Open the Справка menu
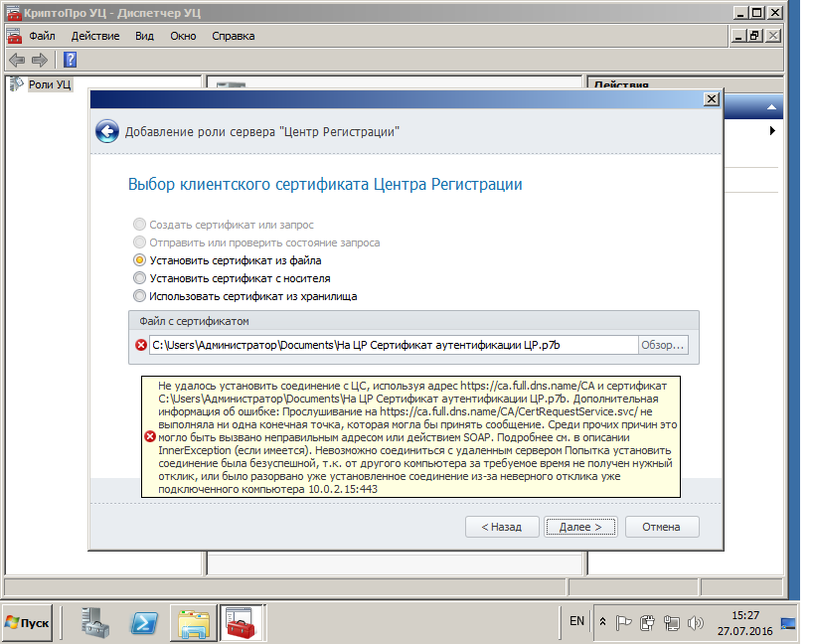This screenshot has height=644, width=814. point(234,36)
